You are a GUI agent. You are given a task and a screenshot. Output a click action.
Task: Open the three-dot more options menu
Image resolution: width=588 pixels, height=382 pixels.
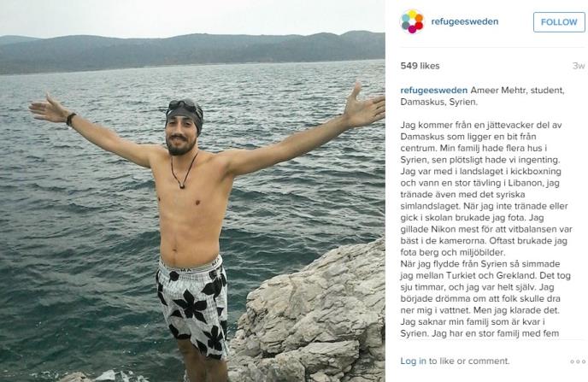click(578, 361)
